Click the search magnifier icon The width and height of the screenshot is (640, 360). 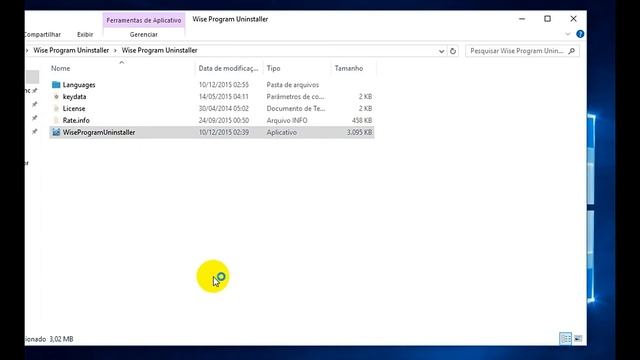tap(571, 51)
